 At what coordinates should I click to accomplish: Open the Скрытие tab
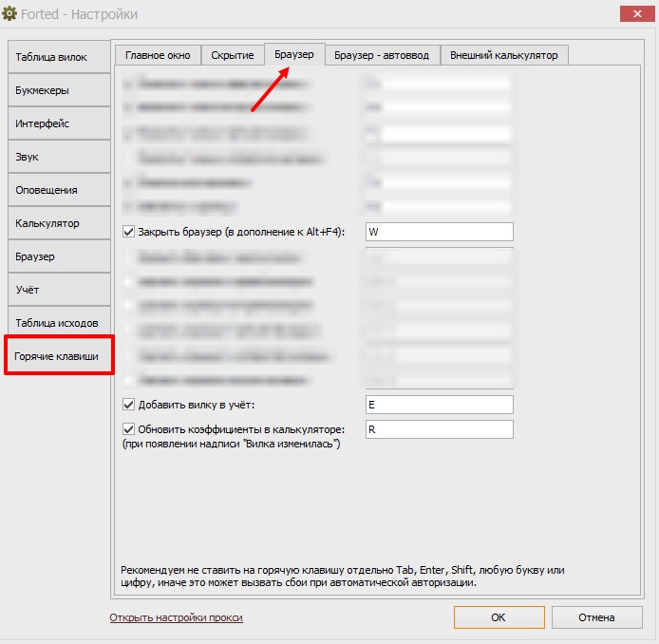click(x=233, y=55)
